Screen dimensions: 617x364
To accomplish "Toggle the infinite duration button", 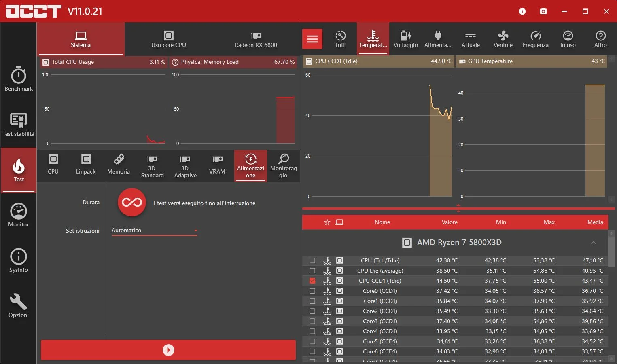I will 132,202.
